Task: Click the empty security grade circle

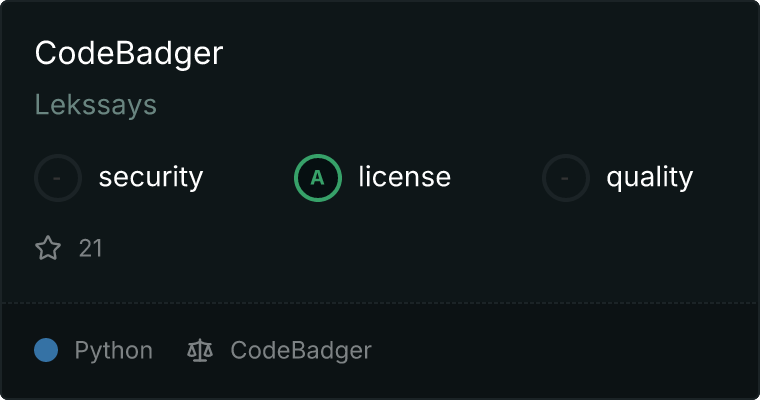Action: 58,178
